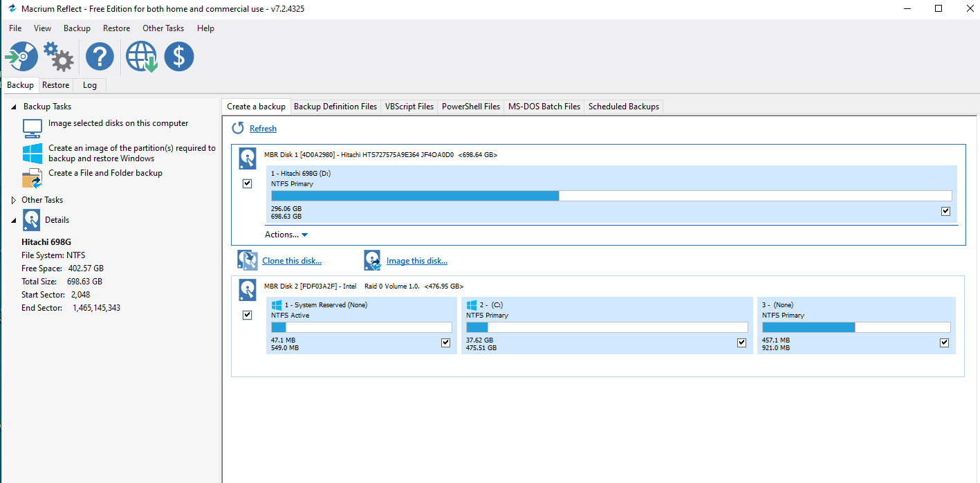Click the Refresh link
This screenshot has width=980, height=483.
click(263, 129)
